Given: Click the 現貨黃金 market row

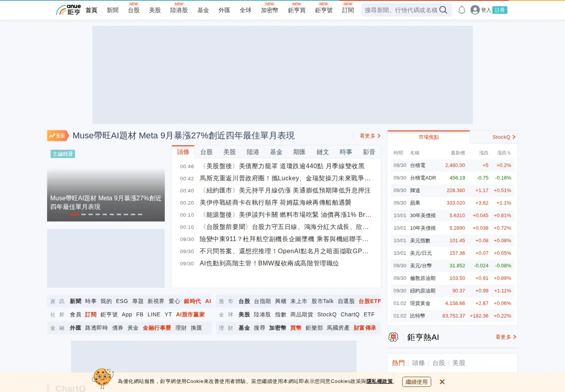Looking at the screenshot, I should (x=452, y=303).
